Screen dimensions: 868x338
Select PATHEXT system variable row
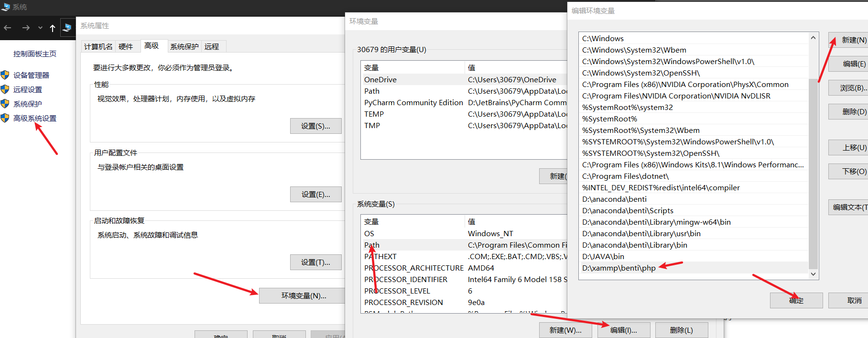464,257
